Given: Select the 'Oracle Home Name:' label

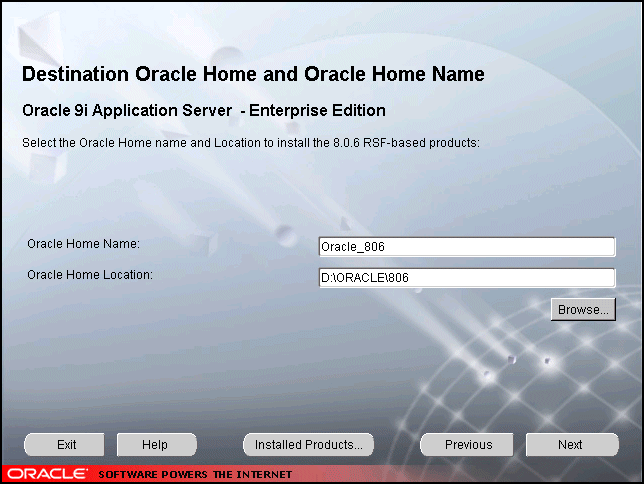Looking at the screenshot, I should [83, 244].
